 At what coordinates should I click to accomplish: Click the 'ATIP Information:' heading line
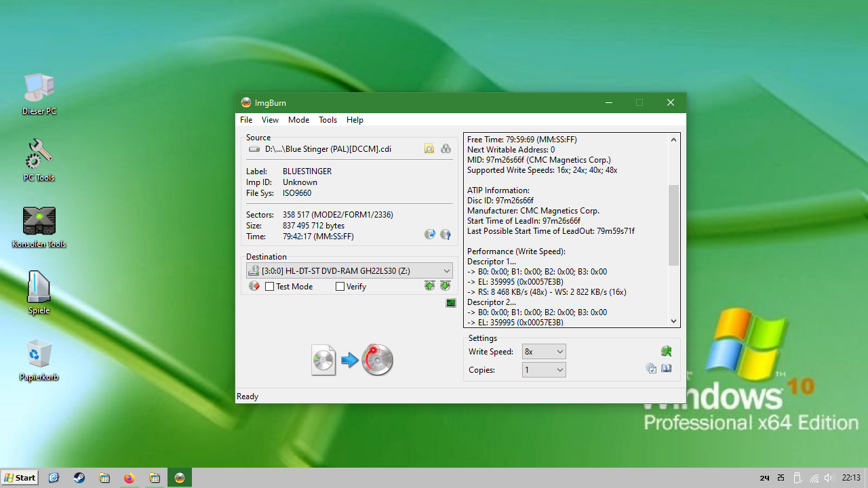(498, 190)
